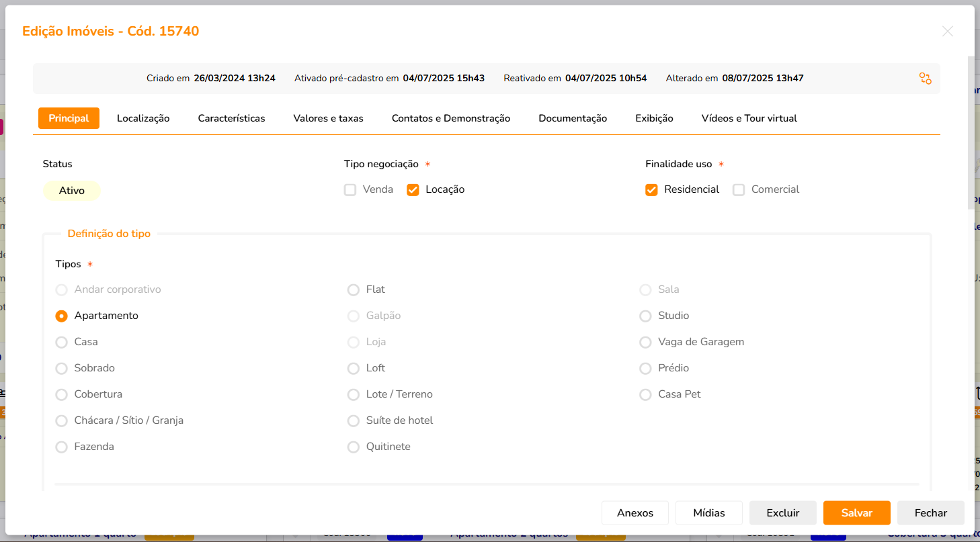Open the Características tab
The width and height of the screenshot is (980, 542).
click(231, 118)
